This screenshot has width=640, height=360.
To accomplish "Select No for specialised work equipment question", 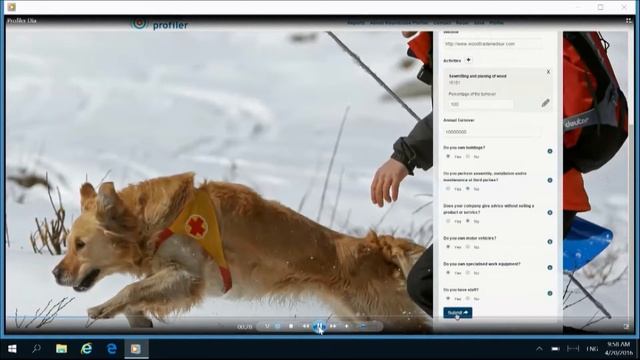I will (x=468, y=272).
